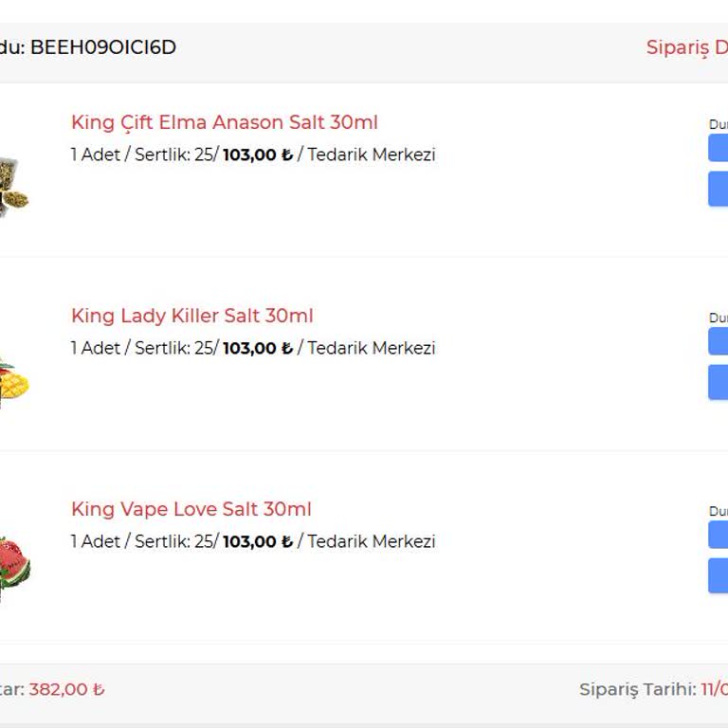Open the King Vape Love Salt 30ml link
The image size is (728, 728).
click(x=191, y=510)
